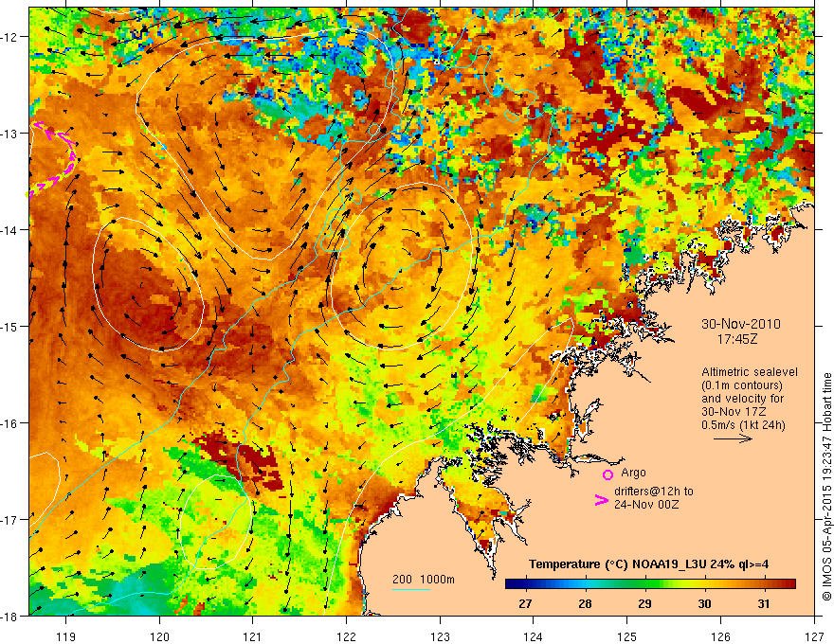
Task: Click the '0.5m/s (1kt 24h)' scale text
Action: [743, 425]
